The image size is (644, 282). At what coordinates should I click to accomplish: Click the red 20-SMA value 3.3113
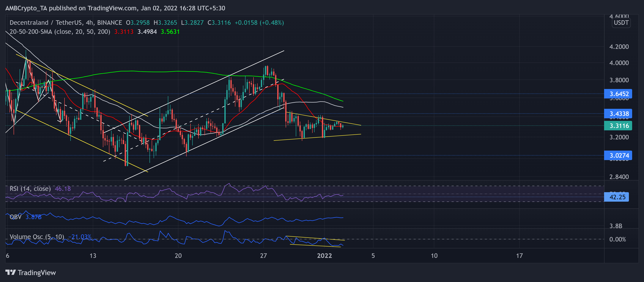click(124, 32)
